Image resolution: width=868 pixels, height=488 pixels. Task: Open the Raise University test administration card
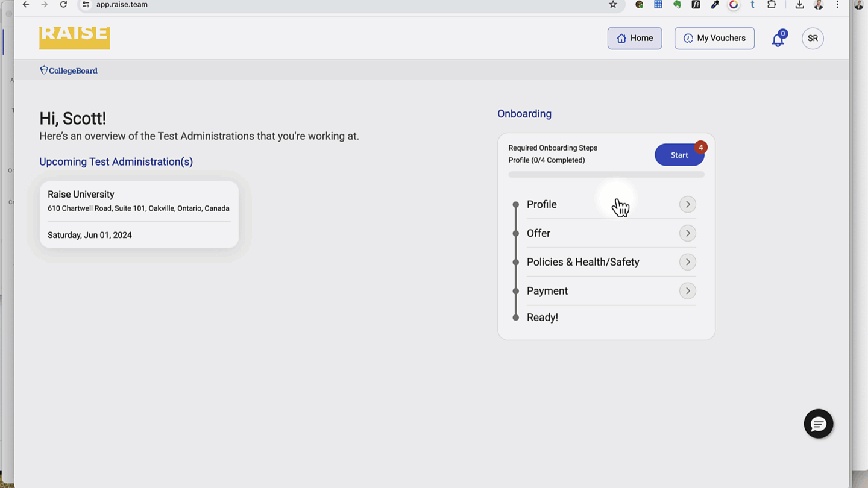139,214
